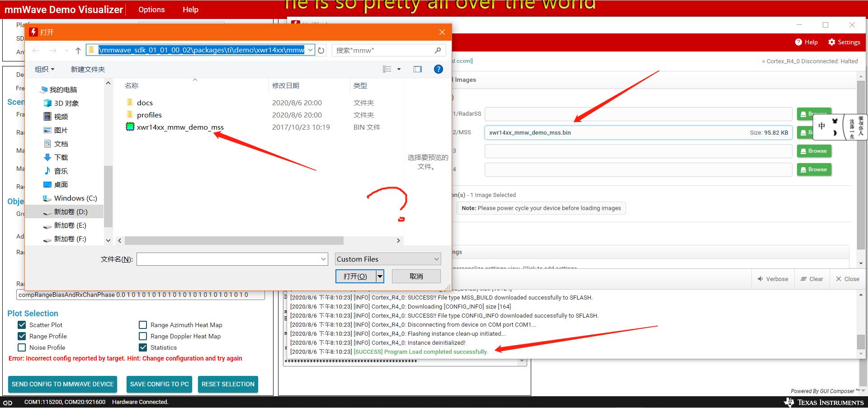Change the file view layout icon

[x=387, y=69]
